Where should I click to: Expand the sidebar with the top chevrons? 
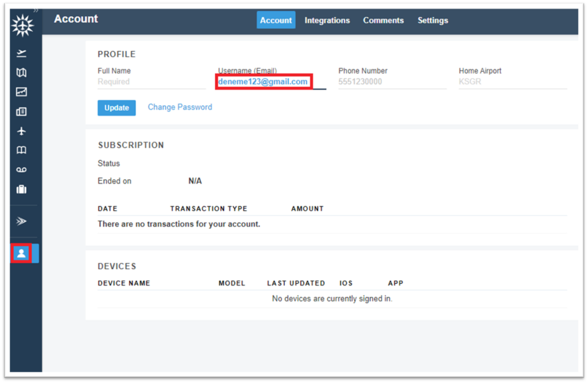click(x=36, y=10)
